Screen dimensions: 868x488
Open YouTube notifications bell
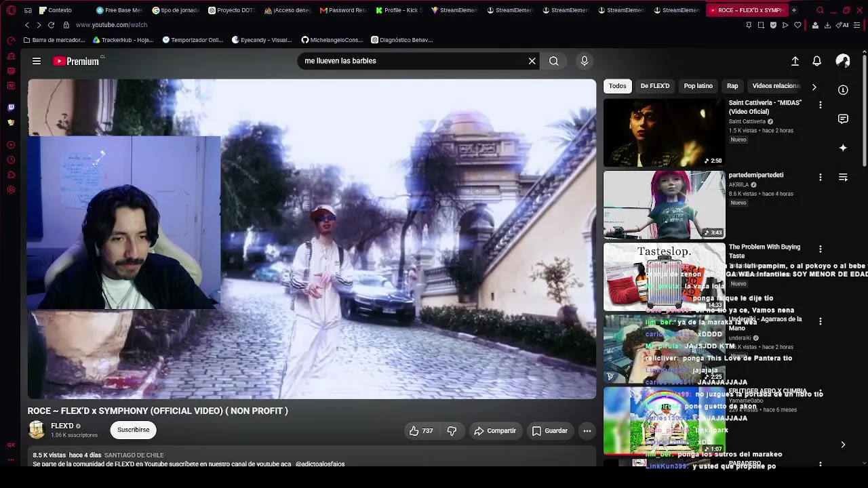tap(817, 61)
